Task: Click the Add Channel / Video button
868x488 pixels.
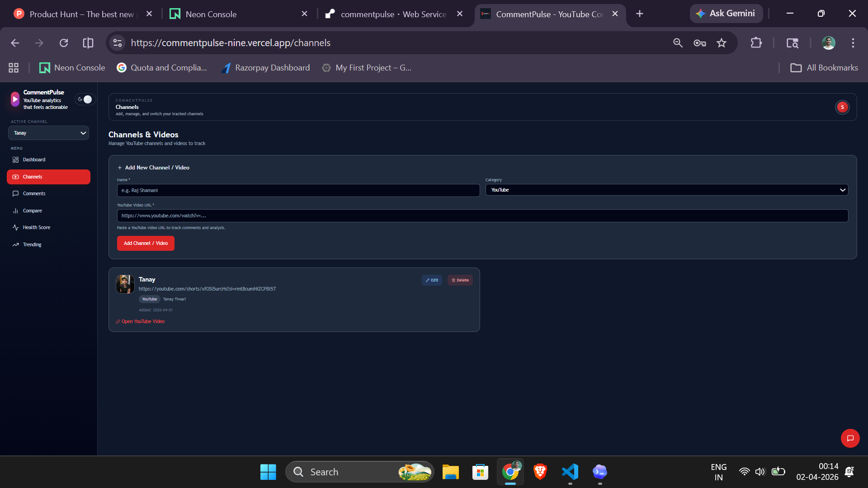Action: pos(145,243)
